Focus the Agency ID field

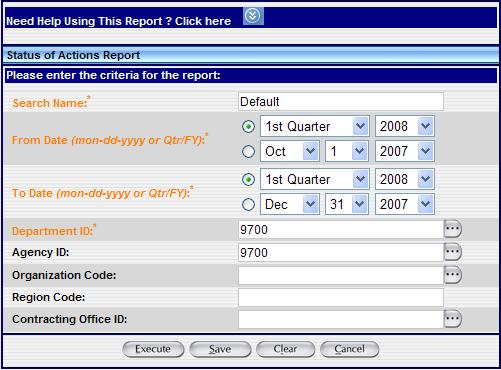(341, 252)
